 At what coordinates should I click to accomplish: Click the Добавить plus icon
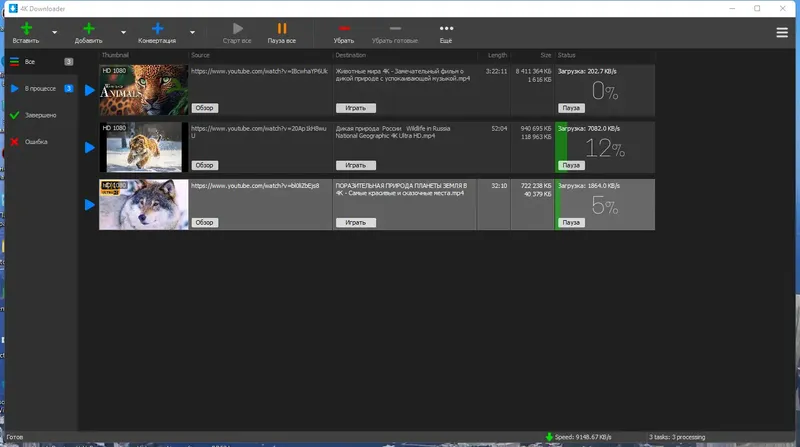point(89,29)
